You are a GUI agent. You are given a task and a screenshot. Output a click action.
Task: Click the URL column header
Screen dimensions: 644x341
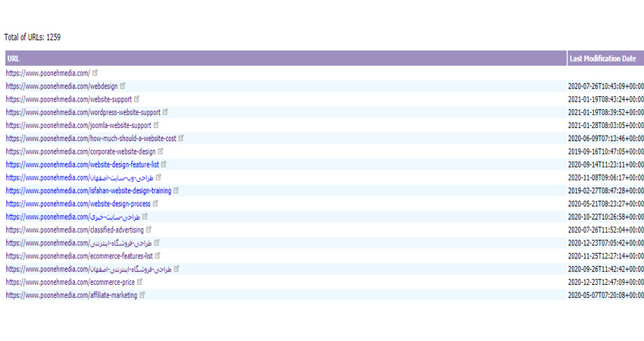(x=286, y=58)
